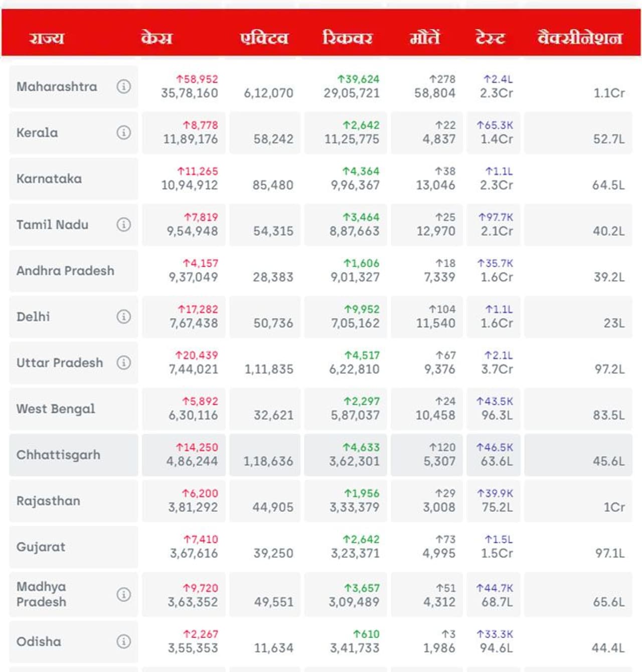Select the मौतें column header
This screenshot has height=672, width=642.
(424, 38)
